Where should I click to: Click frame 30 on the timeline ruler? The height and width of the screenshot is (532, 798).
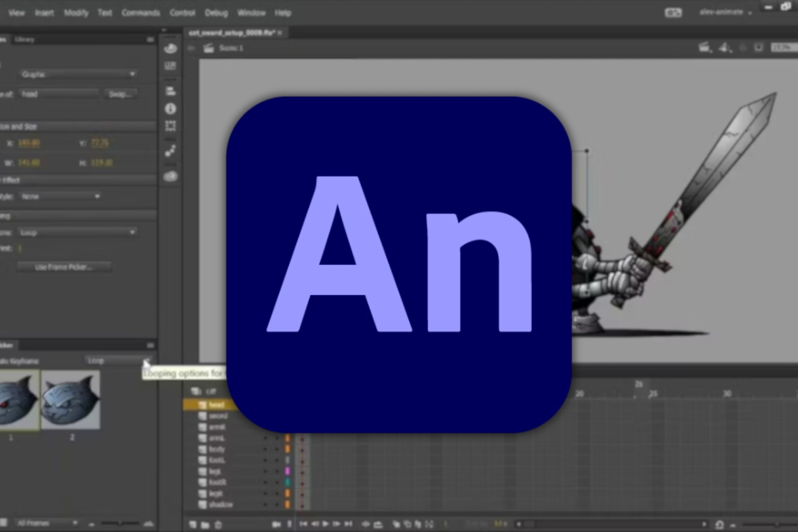click(x=727, y=393)
